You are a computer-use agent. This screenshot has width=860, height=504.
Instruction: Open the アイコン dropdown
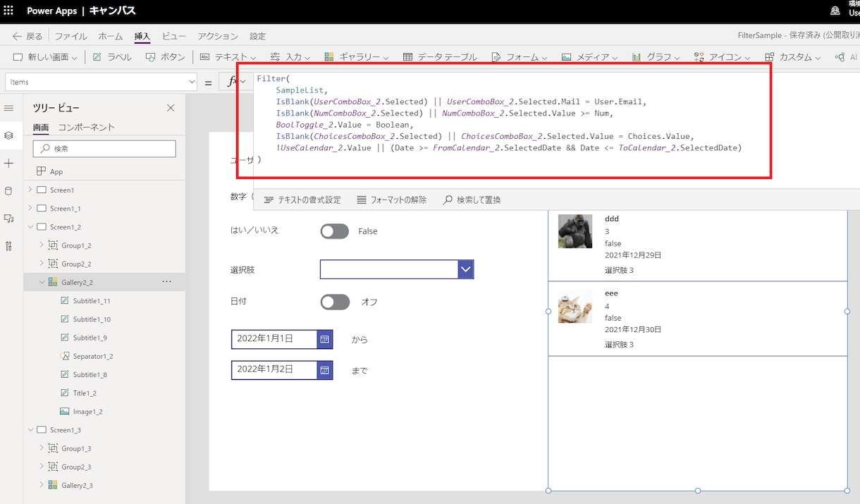(722, 57)
